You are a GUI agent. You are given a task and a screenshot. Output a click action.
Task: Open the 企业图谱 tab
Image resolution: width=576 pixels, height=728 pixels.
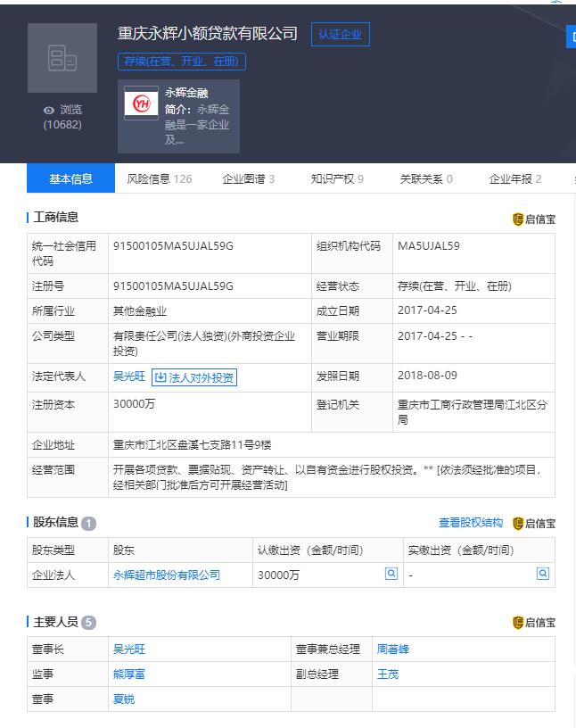point(248,178)
